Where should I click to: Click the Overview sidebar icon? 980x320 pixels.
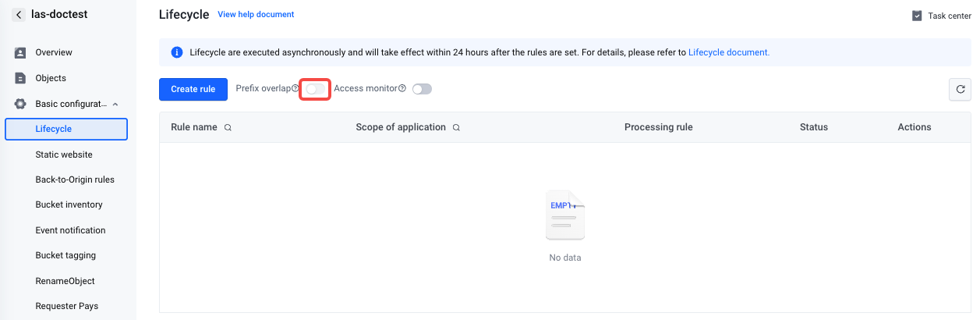click(20, 52)
